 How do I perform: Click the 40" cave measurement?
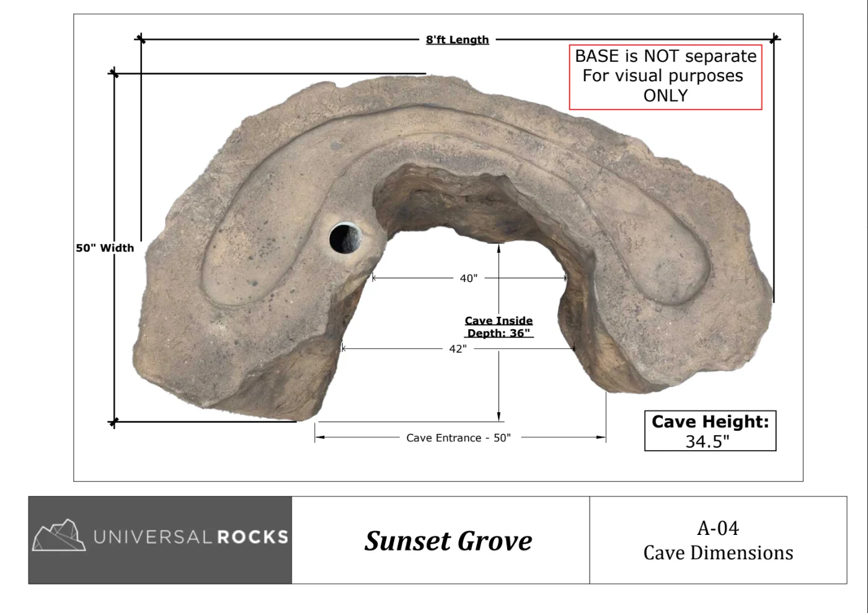(x=469, y=278)
